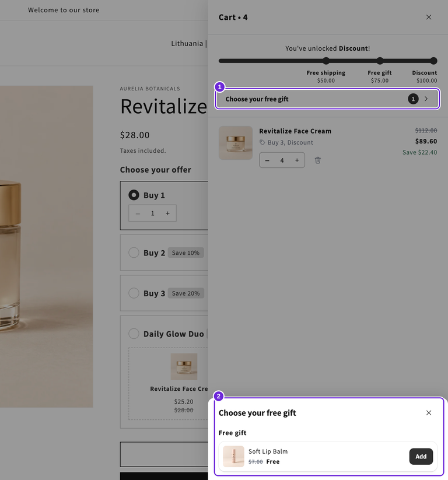
Task: Click minus in Buy 1 quantity stepper
Action: [138, 213]
